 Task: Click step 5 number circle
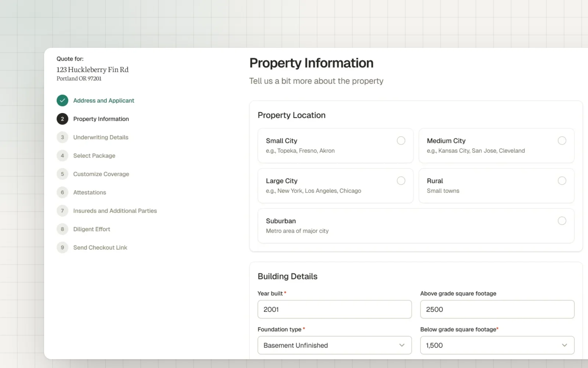coord(62,174)
